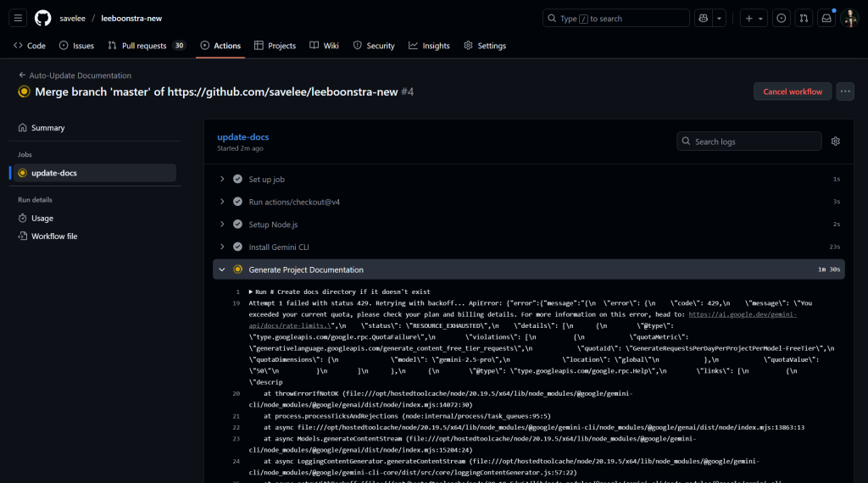Click log line number 19
The width and height of the screenshot is (868, 483).
coord(236,303)
